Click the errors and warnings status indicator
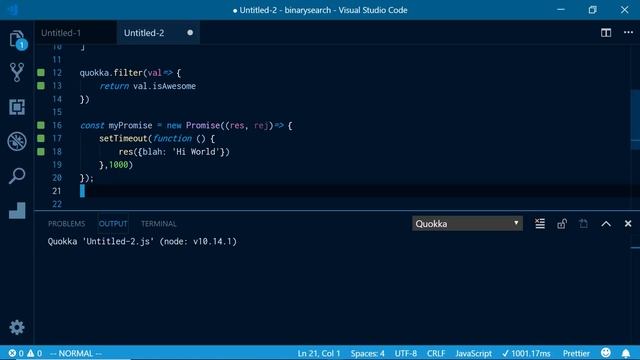Screen dimensions: 640x360 25,353
